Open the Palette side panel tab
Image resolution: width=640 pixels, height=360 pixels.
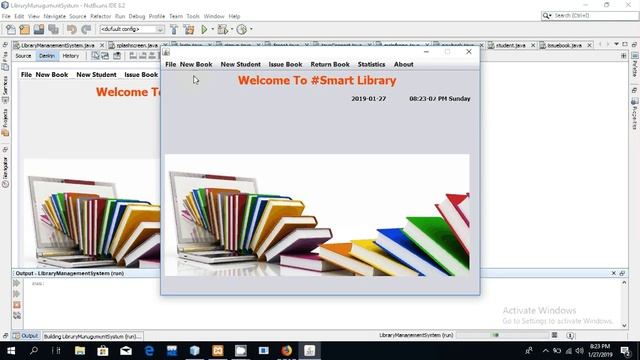tap(635, 65)
